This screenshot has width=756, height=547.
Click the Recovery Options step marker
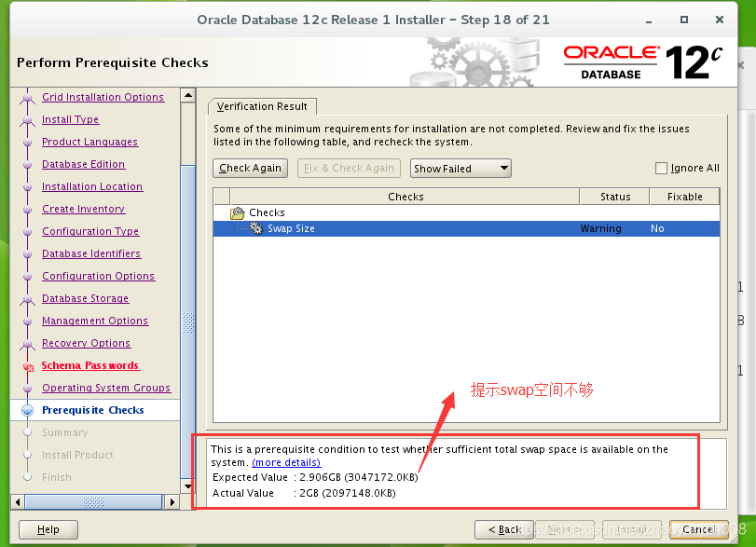[x=27, y=344]
